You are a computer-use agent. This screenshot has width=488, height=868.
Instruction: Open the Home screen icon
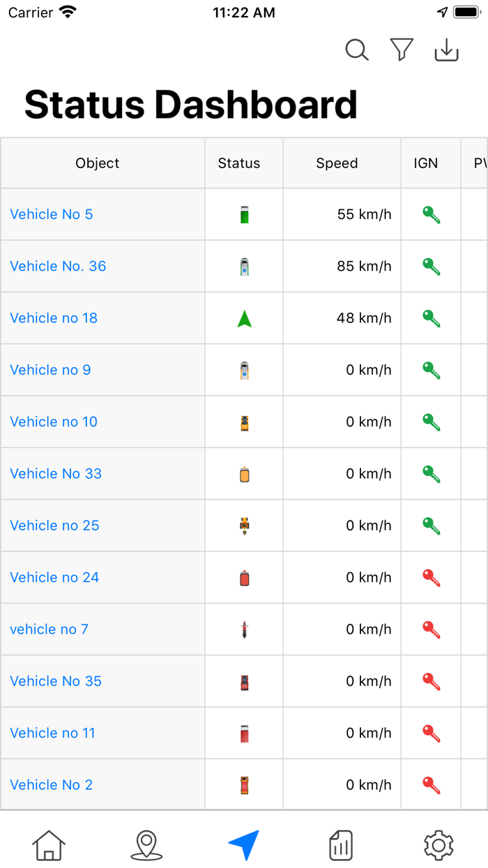click(48, 844)
